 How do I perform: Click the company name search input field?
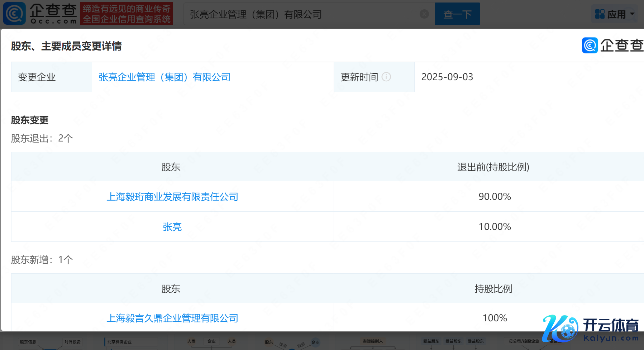[x=301, y=14]
